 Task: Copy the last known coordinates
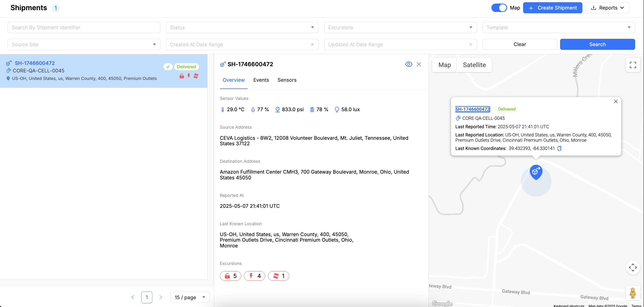click(559, 148)
